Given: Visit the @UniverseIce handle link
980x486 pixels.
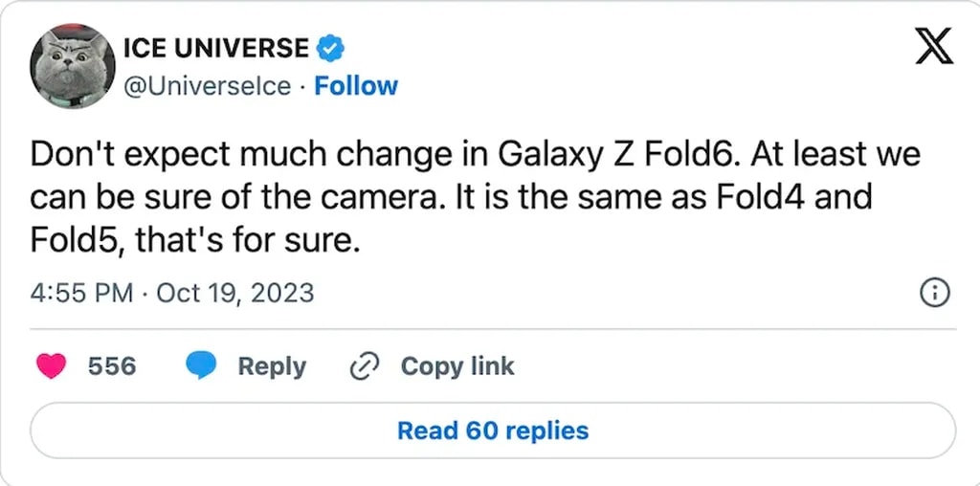Looking at the screenshot, I should pos(207,86).
